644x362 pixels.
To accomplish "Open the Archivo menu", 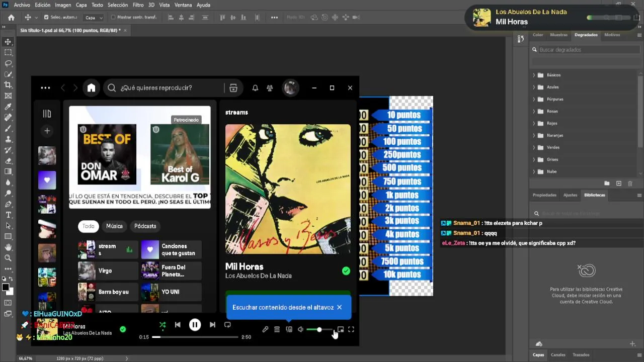I will pyautogui.click(x=22, y=5).
